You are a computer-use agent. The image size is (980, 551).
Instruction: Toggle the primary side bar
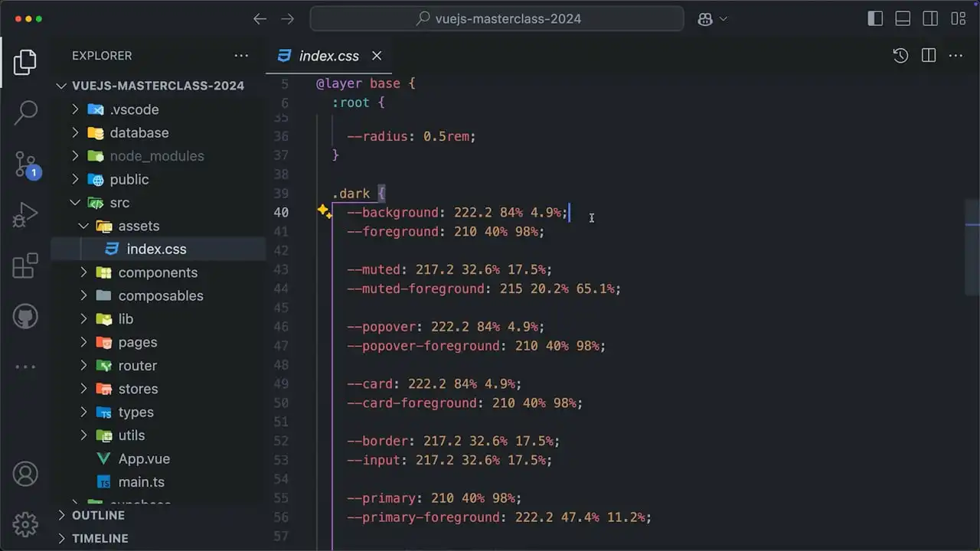875,18
